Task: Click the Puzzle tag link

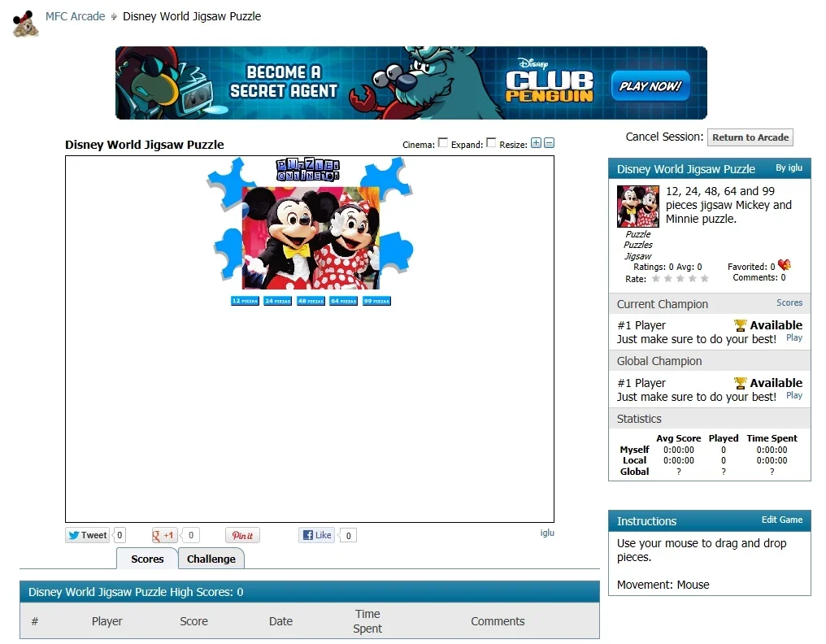Action: point(638,234)
